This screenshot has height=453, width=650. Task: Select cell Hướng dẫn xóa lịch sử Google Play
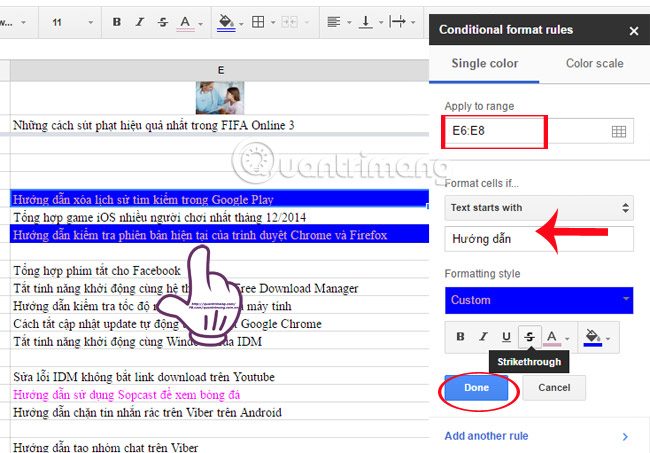coord(220,199)
